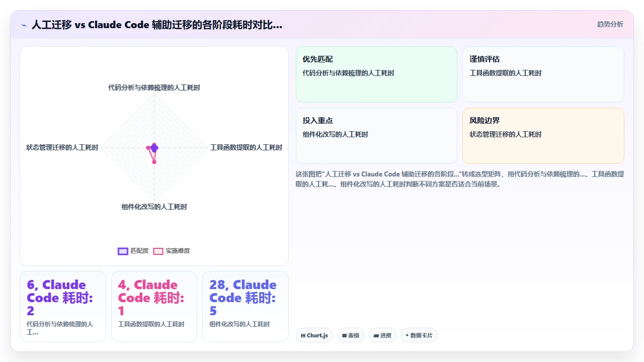The width and height of the screenshot is (644, 362).
Task: Click 状态管理迁移的人工耗时 text in 风险边界 card
Action: [x=505, y=134]
